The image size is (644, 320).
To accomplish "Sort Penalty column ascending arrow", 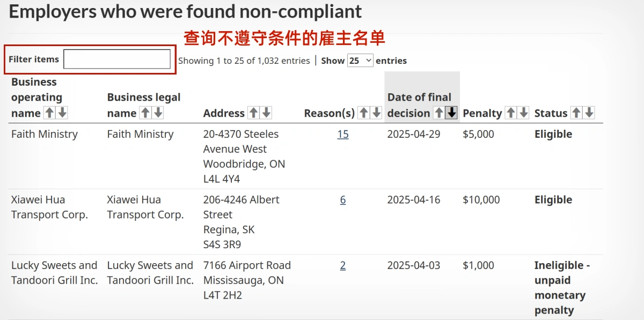I will coord(510,113).
